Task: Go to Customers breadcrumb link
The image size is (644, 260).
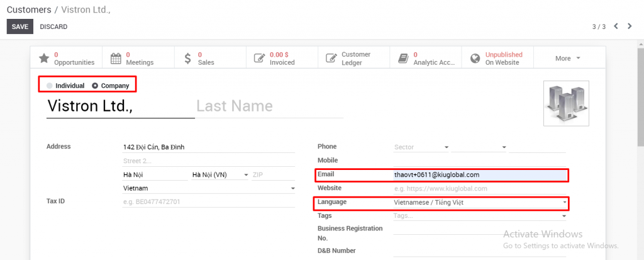Action: [29, 9]
